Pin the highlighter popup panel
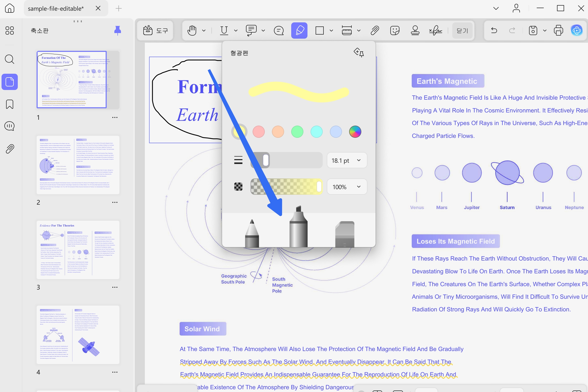 click(359, 53)
